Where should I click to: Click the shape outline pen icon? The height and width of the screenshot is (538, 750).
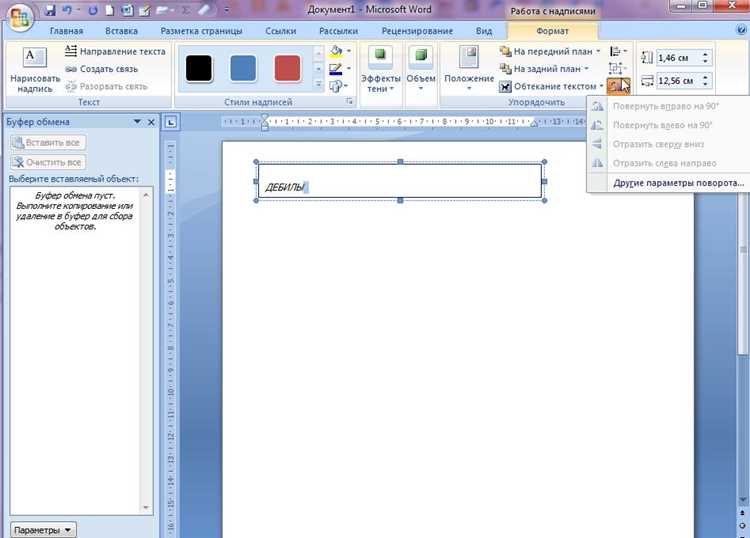(x=336, y=69)
